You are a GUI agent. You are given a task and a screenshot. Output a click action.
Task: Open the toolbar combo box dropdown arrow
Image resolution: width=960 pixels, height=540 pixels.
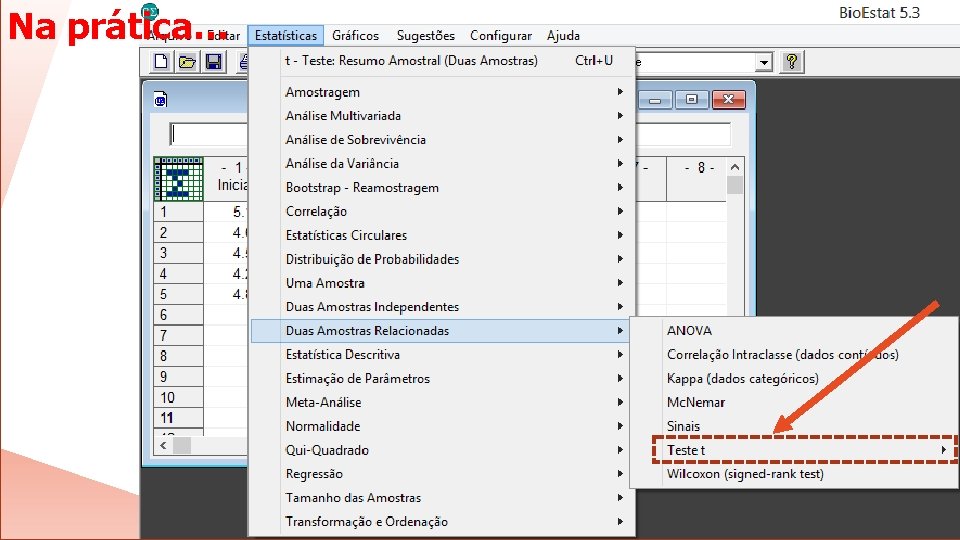click(763, 62)
